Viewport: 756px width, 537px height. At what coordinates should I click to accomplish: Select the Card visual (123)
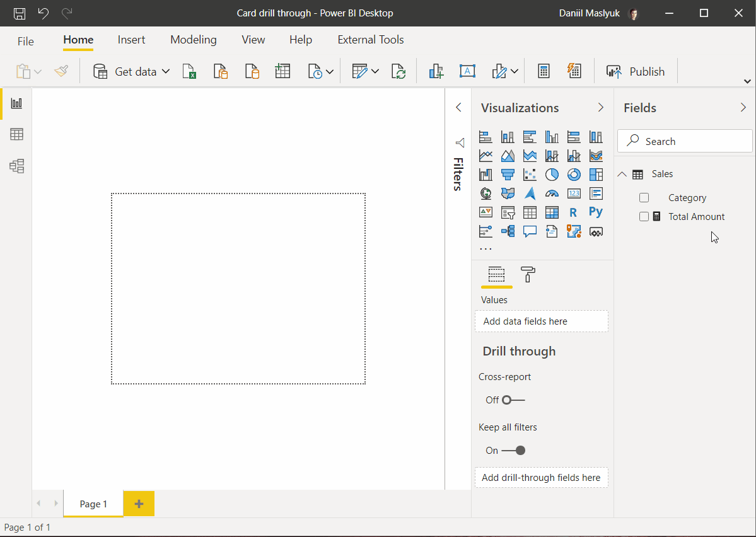[574, 193]
